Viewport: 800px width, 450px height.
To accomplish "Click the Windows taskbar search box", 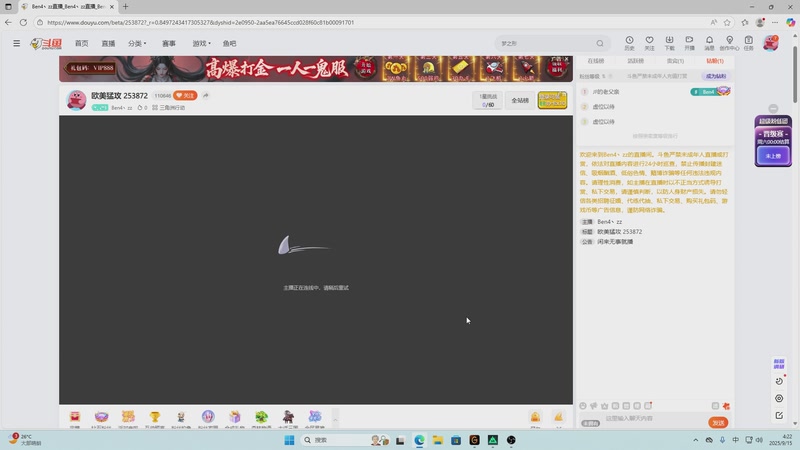I will [x=346, y=440].
